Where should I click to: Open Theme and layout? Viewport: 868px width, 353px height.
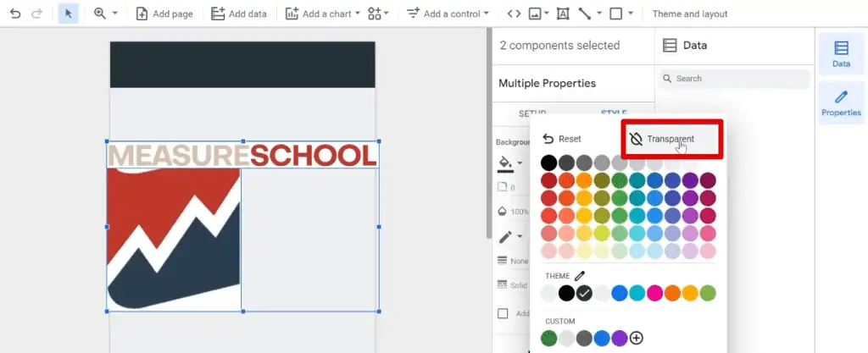click(x=690, y=14)
